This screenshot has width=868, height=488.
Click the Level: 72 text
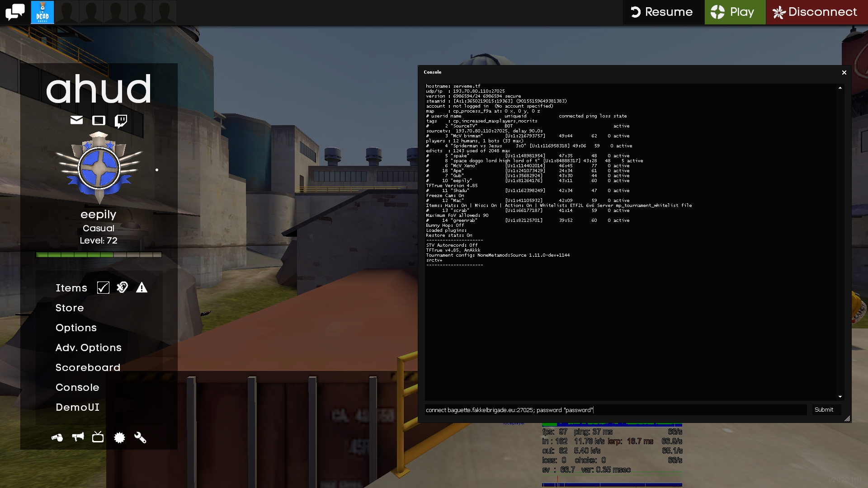click(99, 240)
